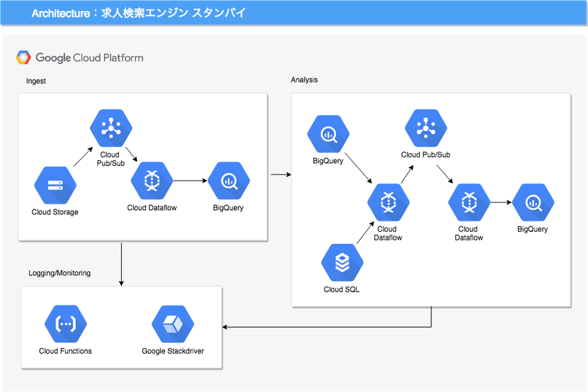Click the Google Stackdriver label text
Viewport: 588px width, 392px height.
(173, 351)
